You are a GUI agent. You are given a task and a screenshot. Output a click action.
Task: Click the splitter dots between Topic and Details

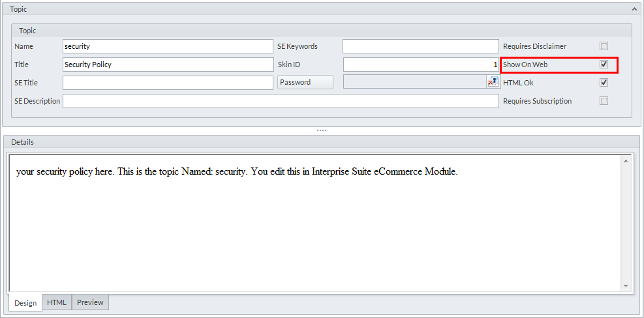click(322, 130)
